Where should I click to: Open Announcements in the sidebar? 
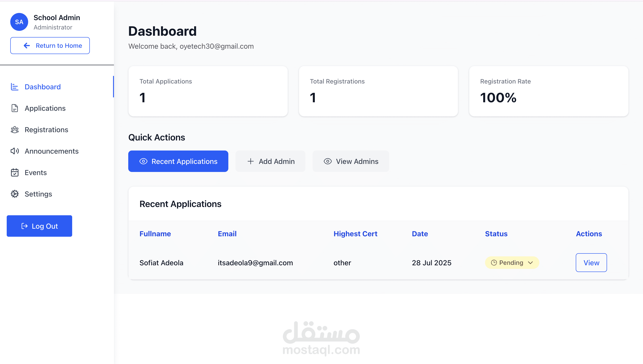pyautogui.click(x=57, y=151)
